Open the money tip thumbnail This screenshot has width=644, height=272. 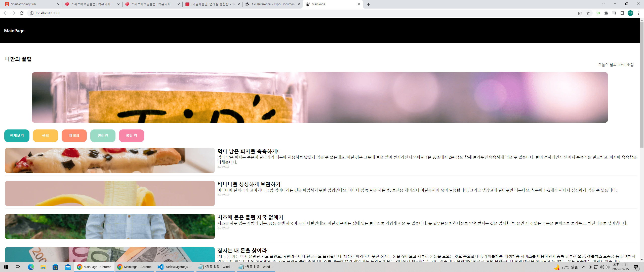point(110,255)
